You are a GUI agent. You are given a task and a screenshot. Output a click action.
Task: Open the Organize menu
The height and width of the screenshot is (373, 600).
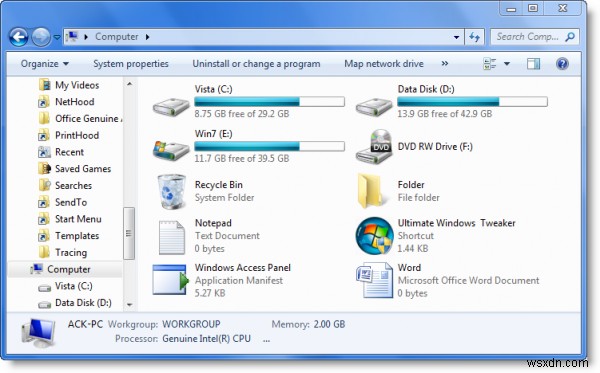(x=44, y=64)
